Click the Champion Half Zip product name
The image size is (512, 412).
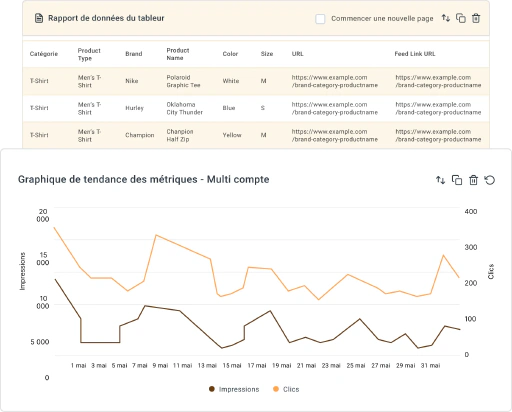pos(180,135)
